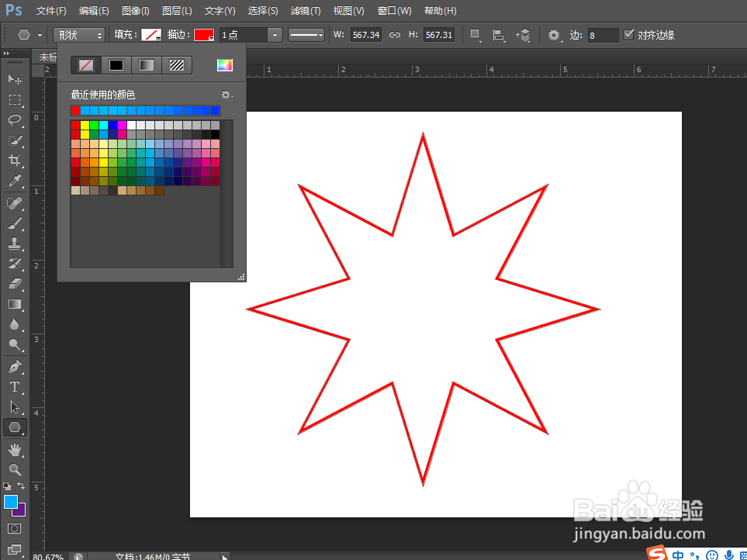Open the Image menu
This screenshot has width=747, height=560.
coord(135,11)
